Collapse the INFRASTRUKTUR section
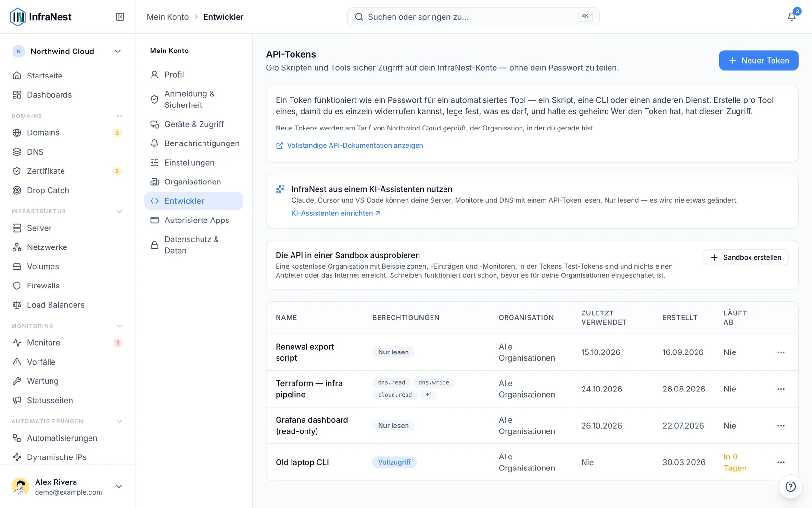This screenshot has height=508, width=812. point(119,211)
